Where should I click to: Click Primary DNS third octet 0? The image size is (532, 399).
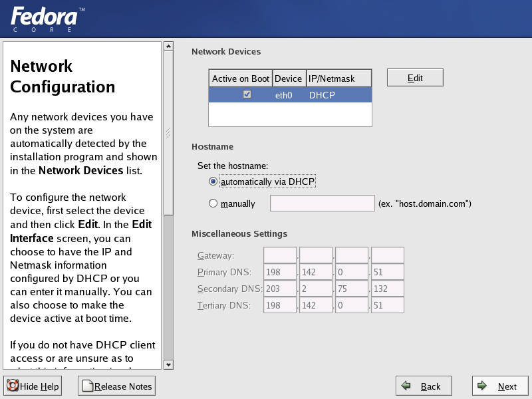(x=352, y=272)
